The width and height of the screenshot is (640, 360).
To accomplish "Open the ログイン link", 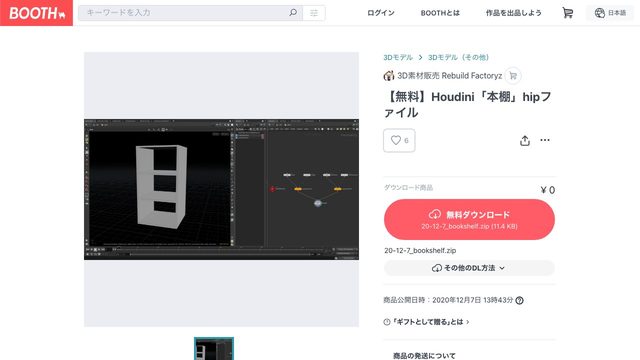I will 380,13.
